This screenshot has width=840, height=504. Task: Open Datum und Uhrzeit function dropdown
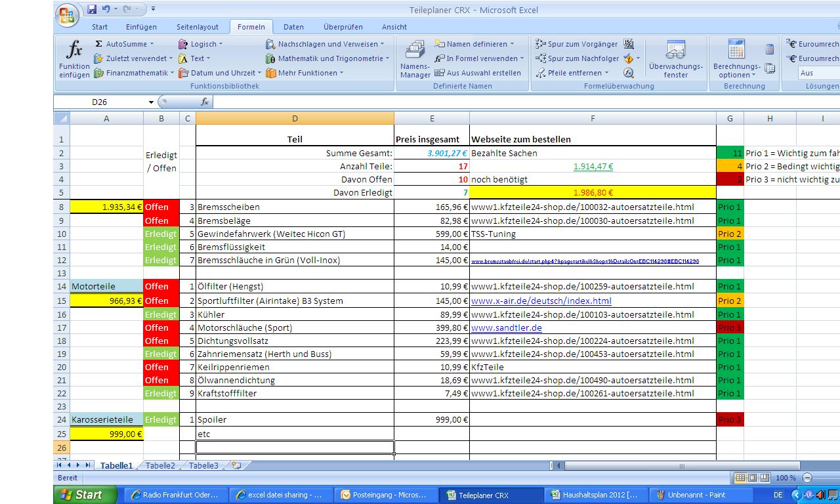pyautogui.click(x=220, y=73)
